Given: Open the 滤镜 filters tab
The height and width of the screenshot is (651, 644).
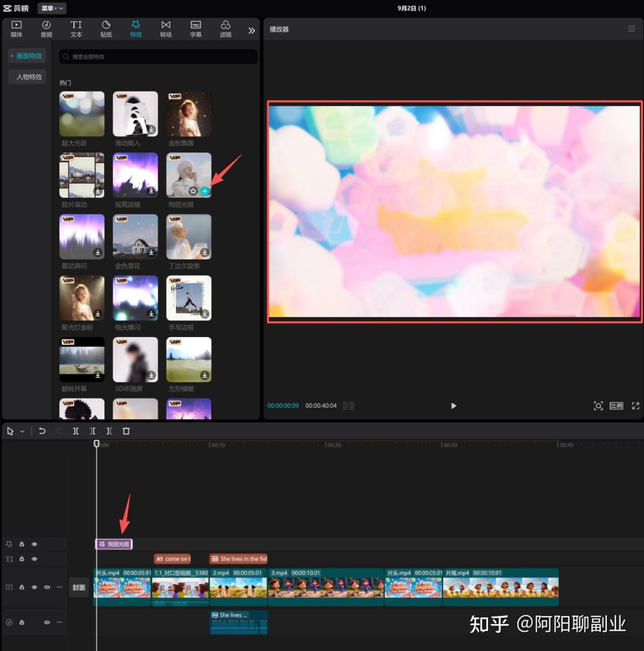Looking at the screenshot, I should coord(225,29).
